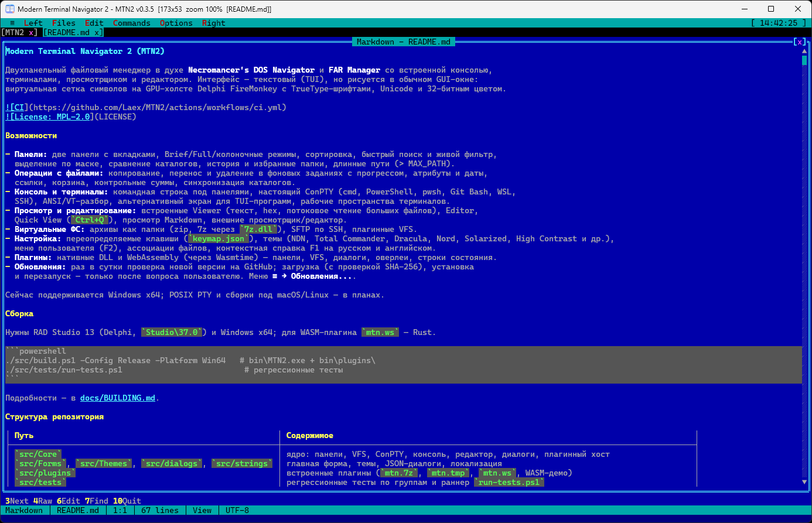Screen dimensions: 812x523
Task: Toggle Raw view via 4Raw
Action: 43,501
